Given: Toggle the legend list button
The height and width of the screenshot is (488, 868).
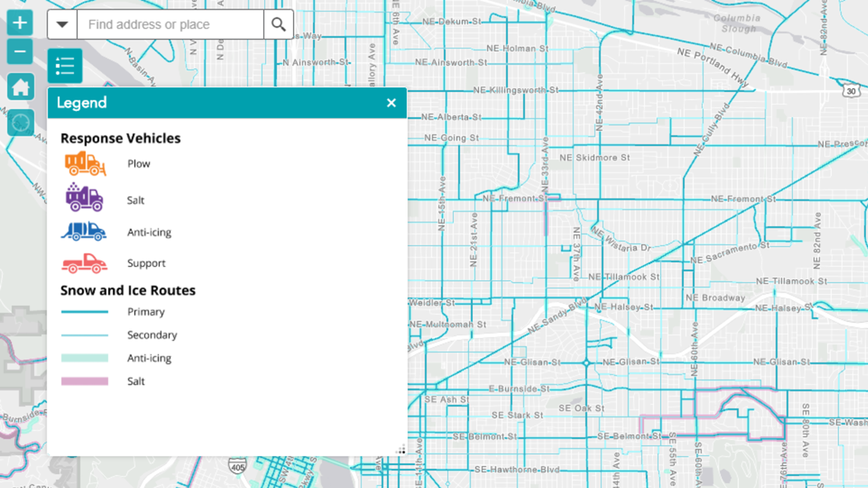Looking at the screenshot, I should point(65,66).
